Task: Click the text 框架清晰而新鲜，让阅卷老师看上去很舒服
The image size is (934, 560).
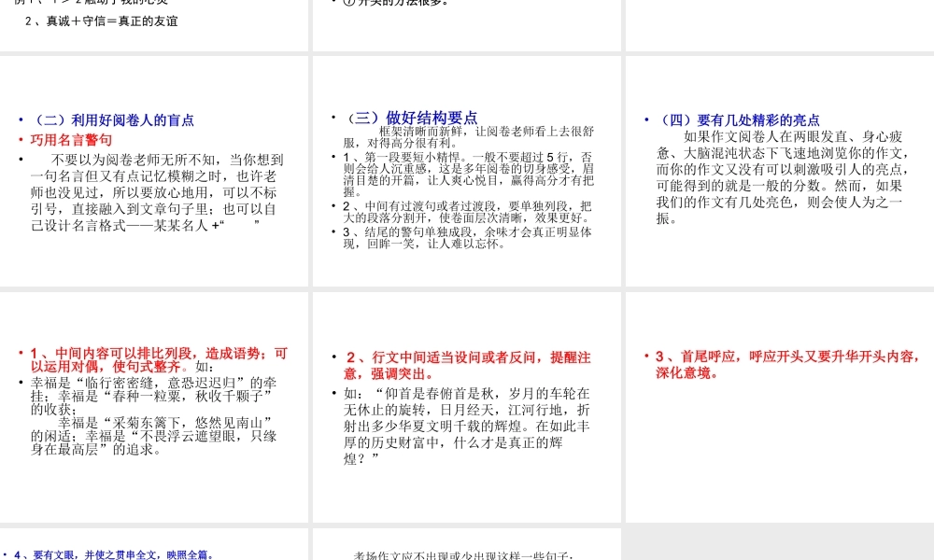Action: click(x=467, y=135)
